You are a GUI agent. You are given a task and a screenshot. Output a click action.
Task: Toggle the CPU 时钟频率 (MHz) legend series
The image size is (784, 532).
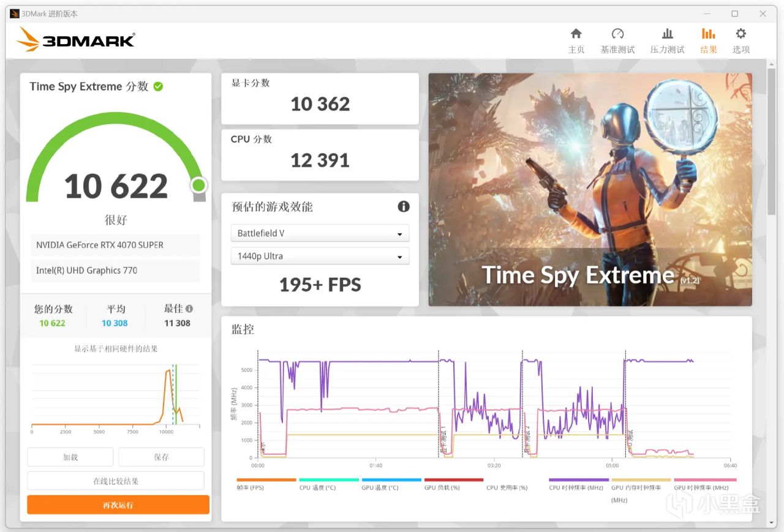tap(579, 485)
